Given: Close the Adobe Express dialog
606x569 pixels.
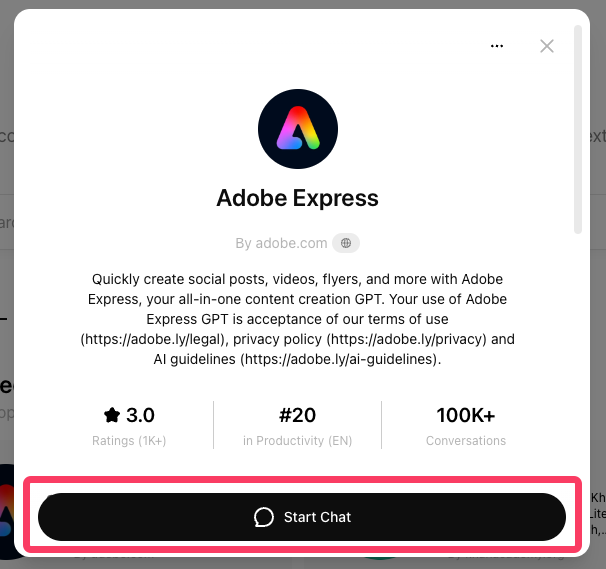Looking at the screenshot, I should click(x=547, y=46).
